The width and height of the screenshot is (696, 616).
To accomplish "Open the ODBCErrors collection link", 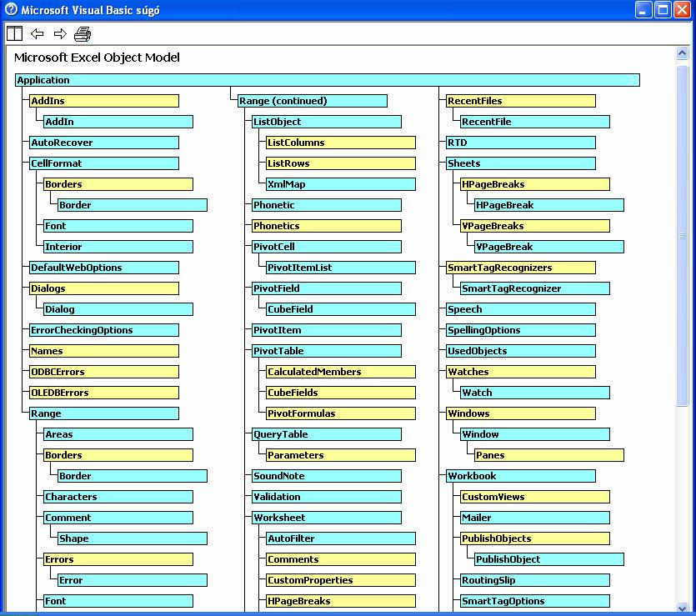I will click(x=104, y=372).
